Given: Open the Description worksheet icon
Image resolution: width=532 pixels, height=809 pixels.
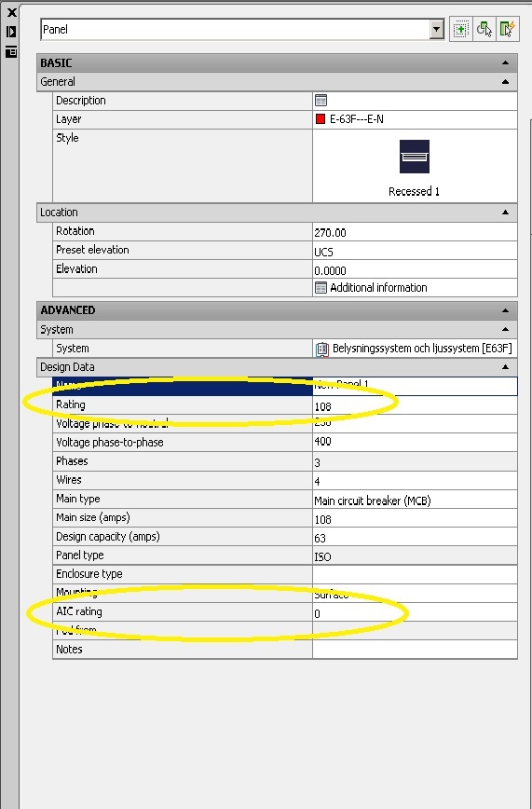Looking at the screenshot, I should (x=321, y=100).
